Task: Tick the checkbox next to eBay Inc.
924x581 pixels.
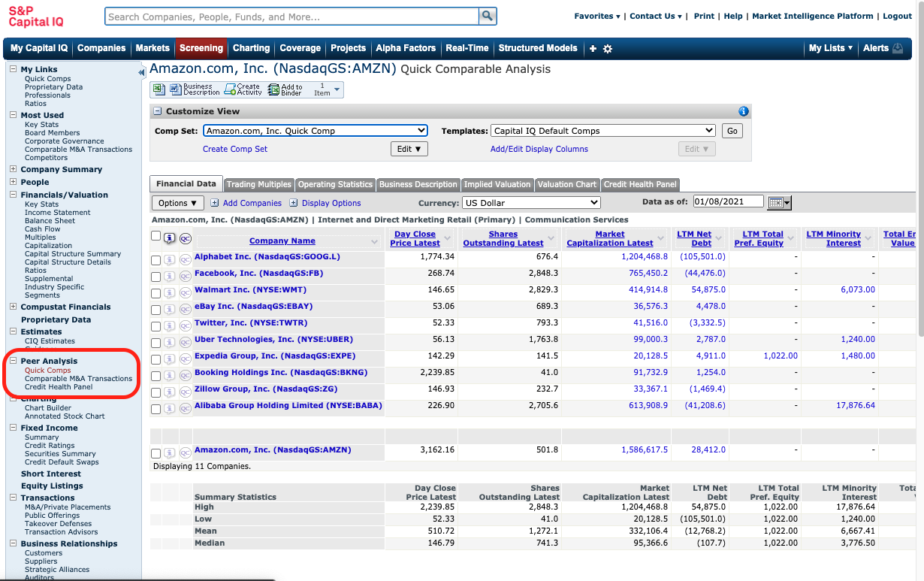Action: point(156,310)
